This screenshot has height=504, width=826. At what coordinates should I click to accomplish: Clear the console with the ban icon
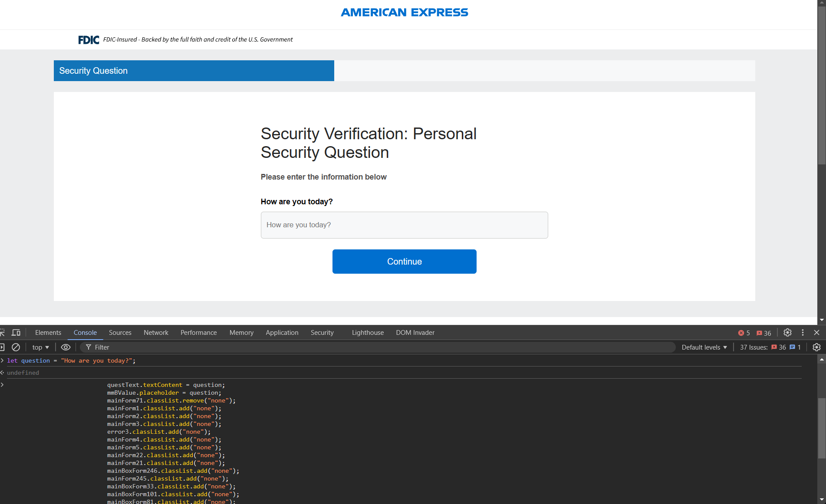click(16, 347)
